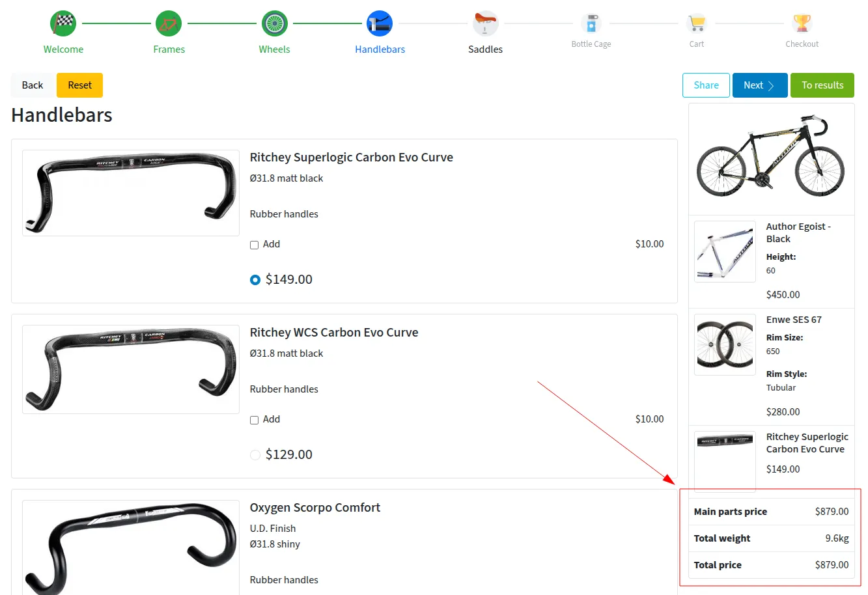Click the Share button
The width and height of the screenshot is (868, 595).
[x=706, y=85]
